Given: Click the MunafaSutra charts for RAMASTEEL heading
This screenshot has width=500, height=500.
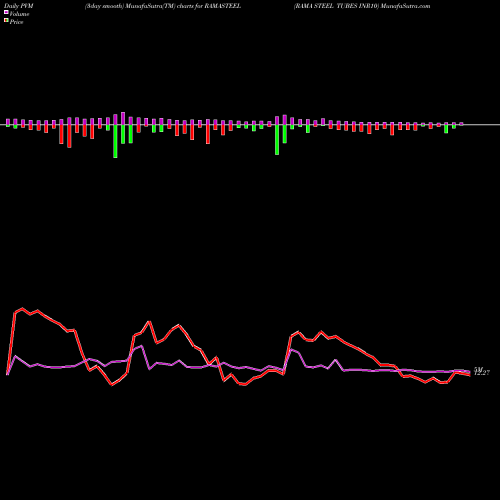Looking at the screenshot, I should [163, 6].
